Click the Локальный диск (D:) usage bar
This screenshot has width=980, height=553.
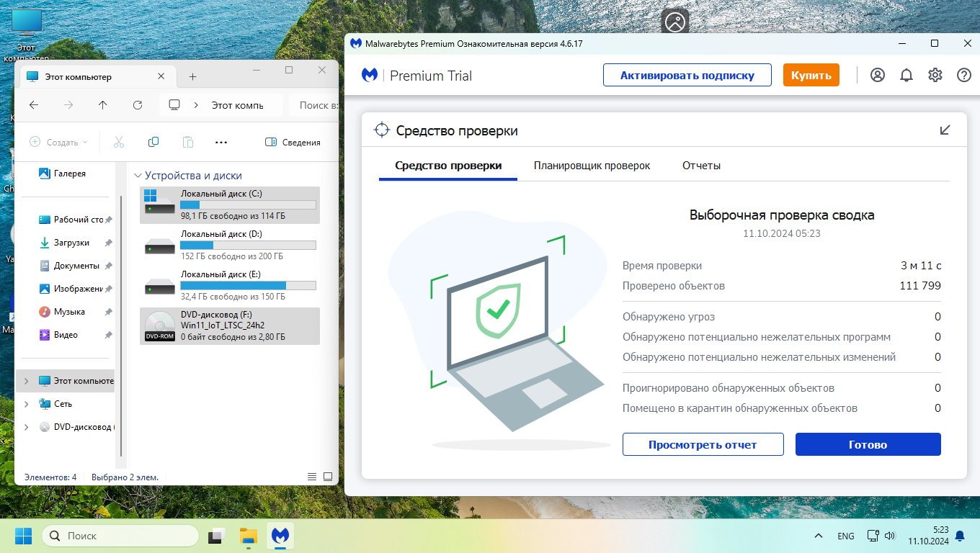click(248, 245)
